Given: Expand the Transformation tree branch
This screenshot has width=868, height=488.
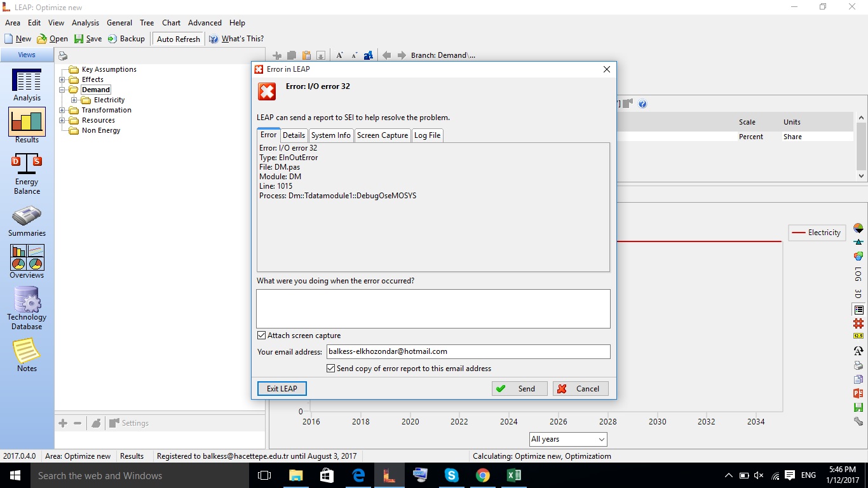Looking at the screenshot, I should (62, 110).
